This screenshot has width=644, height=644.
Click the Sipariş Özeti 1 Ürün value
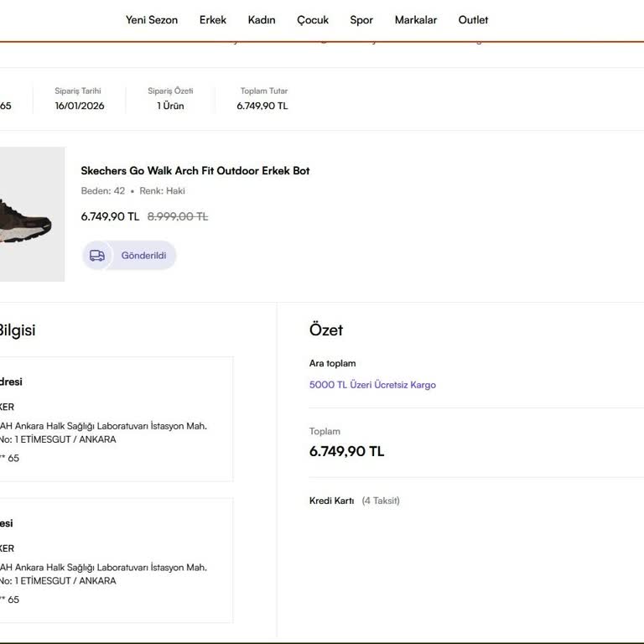(170, 106)
